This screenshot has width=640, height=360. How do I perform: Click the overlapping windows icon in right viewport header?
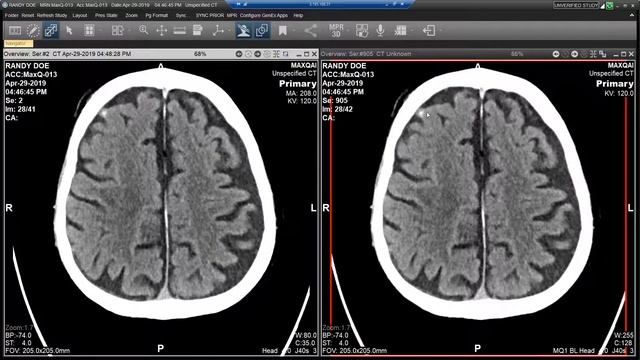coord(603,54)
